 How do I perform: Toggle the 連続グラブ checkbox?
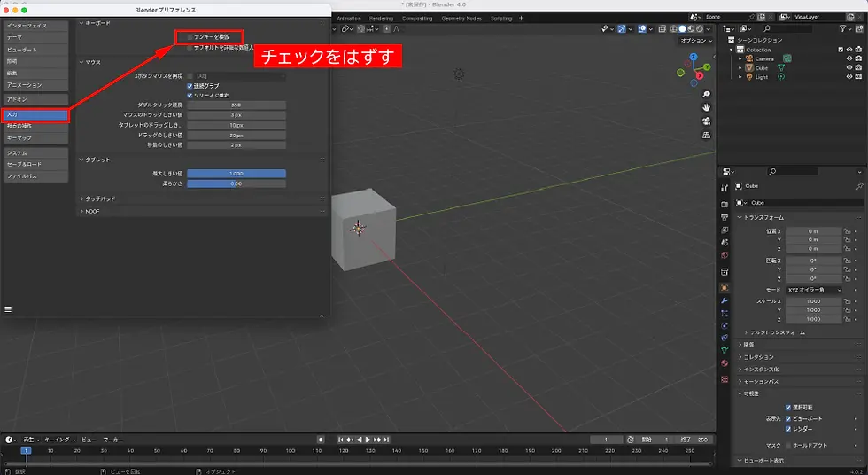point(190,86)
